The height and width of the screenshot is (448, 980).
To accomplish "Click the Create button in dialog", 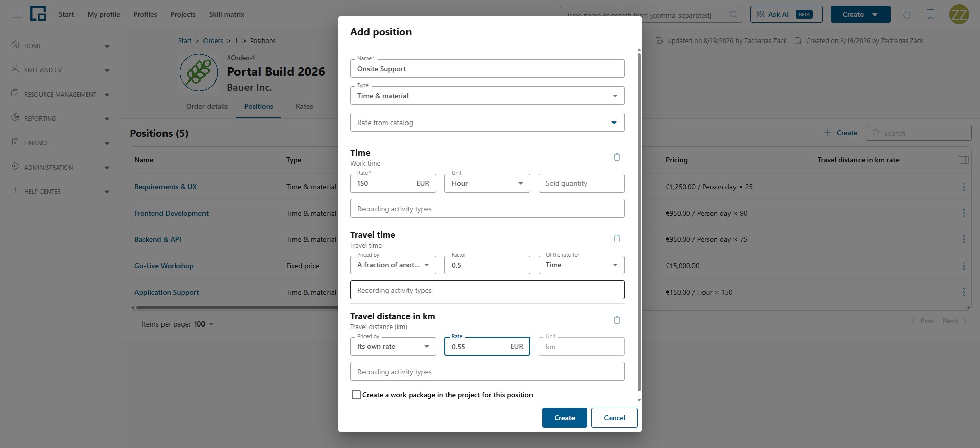I will [564, 418].
